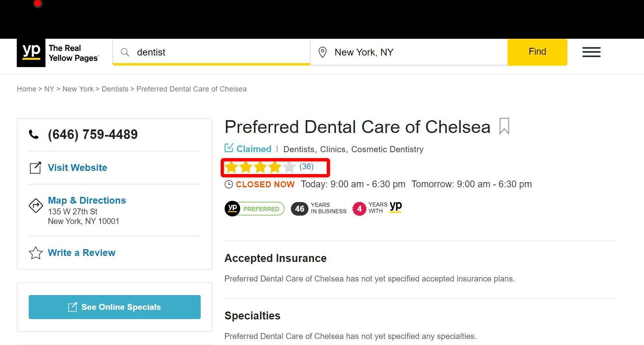Open the Dentists breadcrumb category
Image resolution: width=644 pixels, height=345 pixels.
(115, 89)
